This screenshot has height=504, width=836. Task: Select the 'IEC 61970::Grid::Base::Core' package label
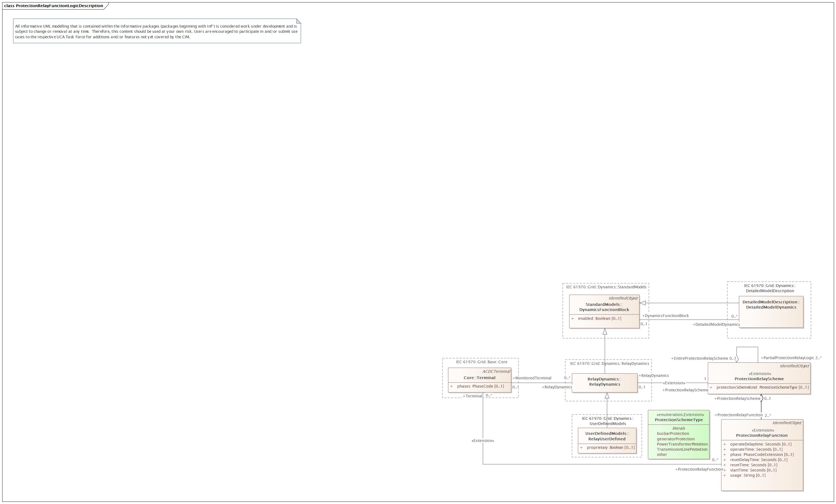point(481,362)
